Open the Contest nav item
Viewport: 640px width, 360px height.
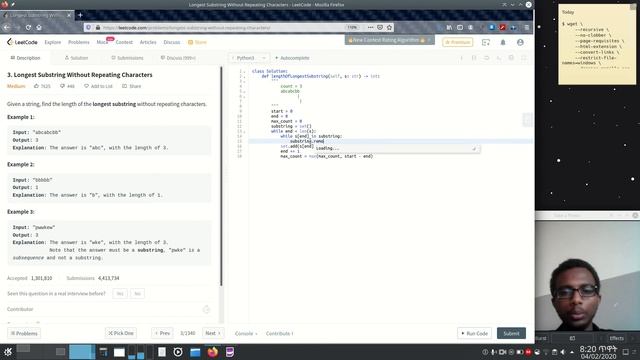(124, 42)
